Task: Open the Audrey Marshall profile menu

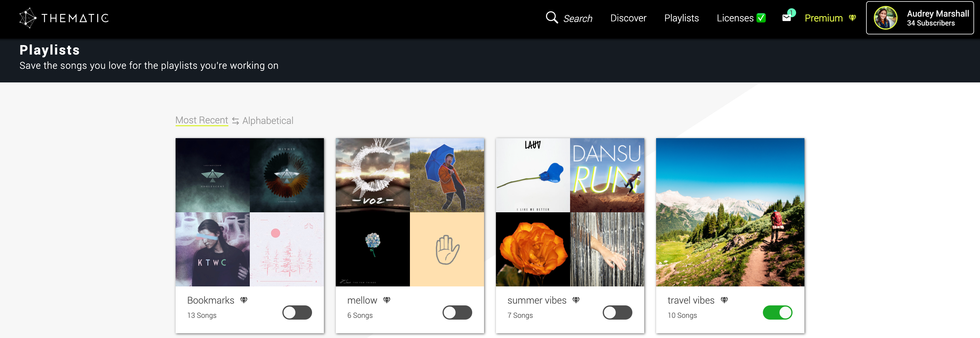Action: click(x=920, y=18)
